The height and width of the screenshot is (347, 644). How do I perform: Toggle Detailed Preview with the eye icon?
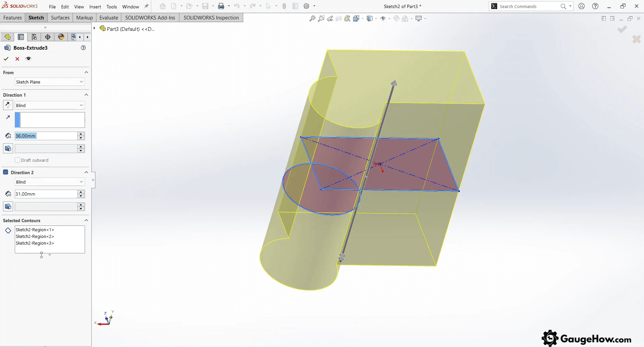pos(28,59)
